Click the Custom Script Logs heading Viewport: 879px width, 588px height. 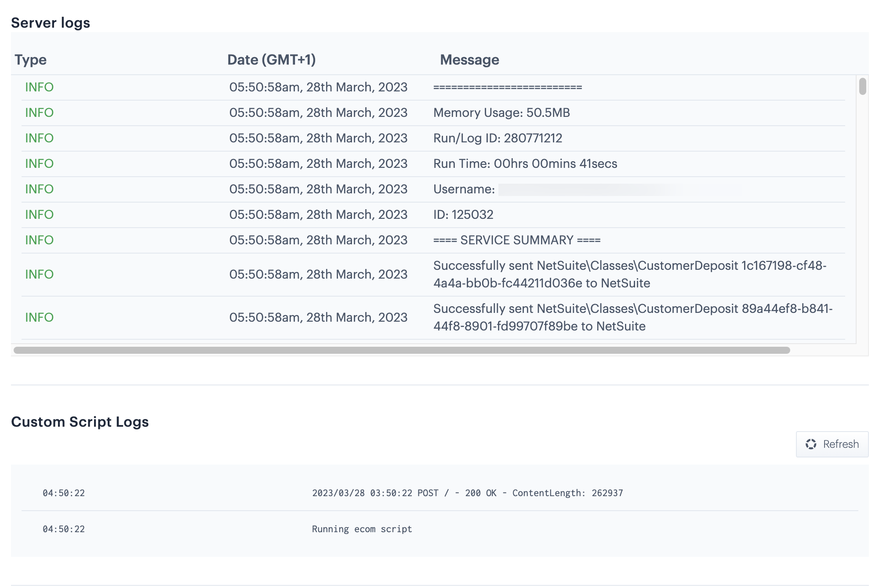pyautogui.click(x=80, y=422)
